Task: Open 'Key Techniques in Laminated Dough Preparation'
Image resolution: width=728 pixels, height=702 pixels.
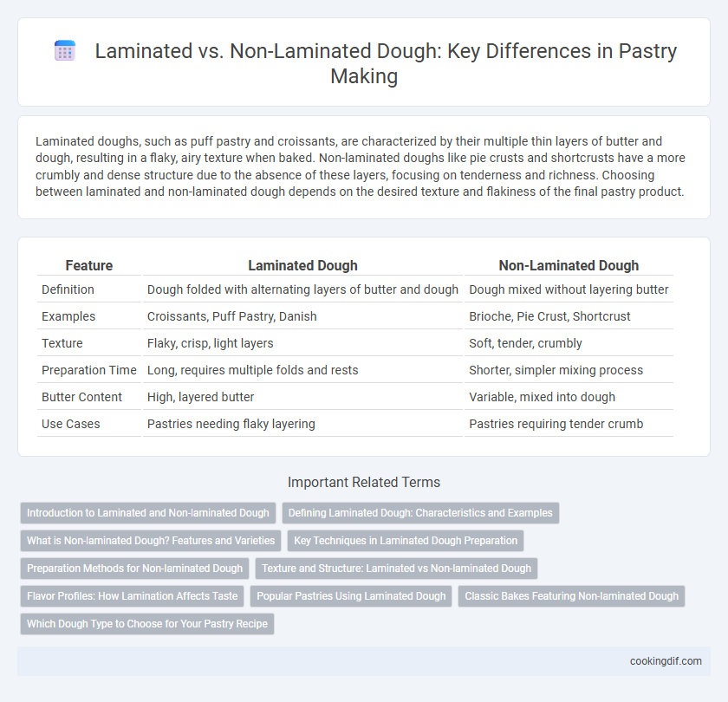Action: [406, 541]
